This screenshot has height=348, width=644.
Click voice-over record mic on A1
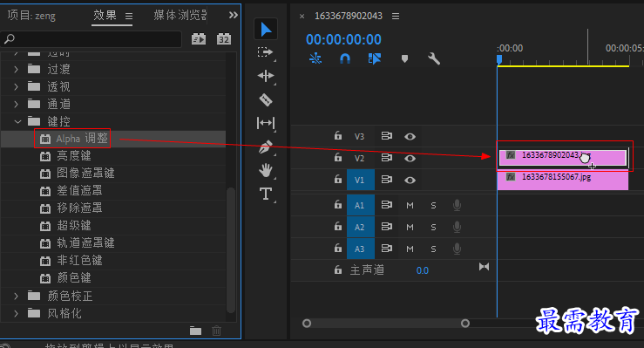click(x=457, y=205)
